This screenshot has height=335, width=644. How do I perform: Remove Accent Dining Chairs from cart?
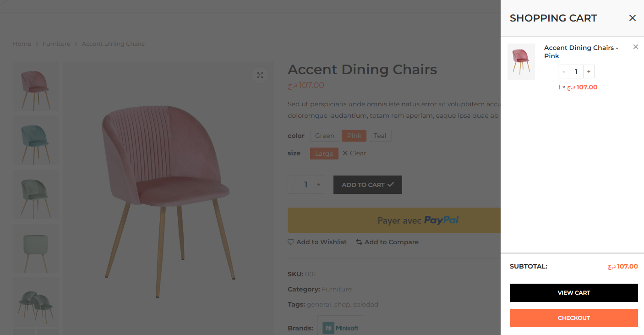[635, 47]
